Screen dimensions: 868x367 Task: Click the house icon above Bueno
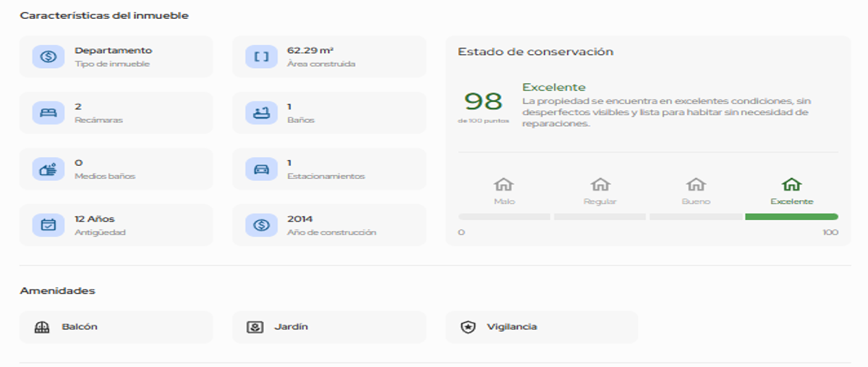(x=696, y=184)
